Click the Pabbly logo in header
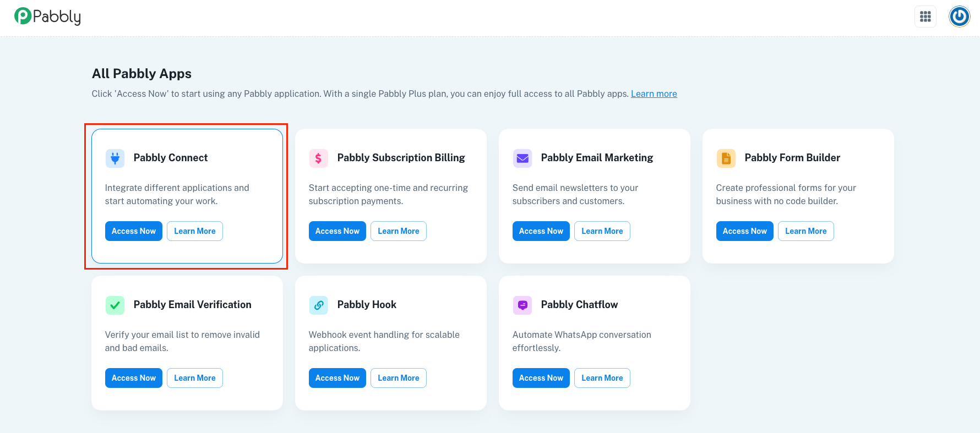This screenshot has width=980, height=433. (47, 17)
